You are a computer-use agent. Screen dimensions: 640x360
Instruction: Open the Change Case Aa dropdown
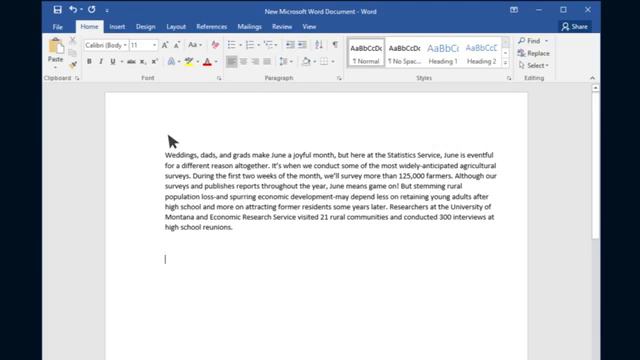coord(195,45)
